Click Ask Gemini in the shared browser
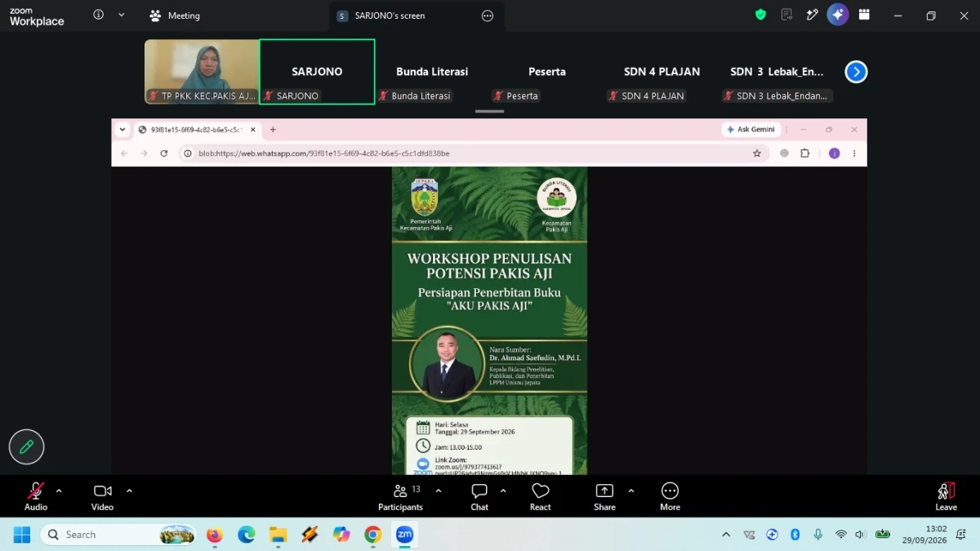The height and width of the screenshot is (551, 980). pos(751,130)
